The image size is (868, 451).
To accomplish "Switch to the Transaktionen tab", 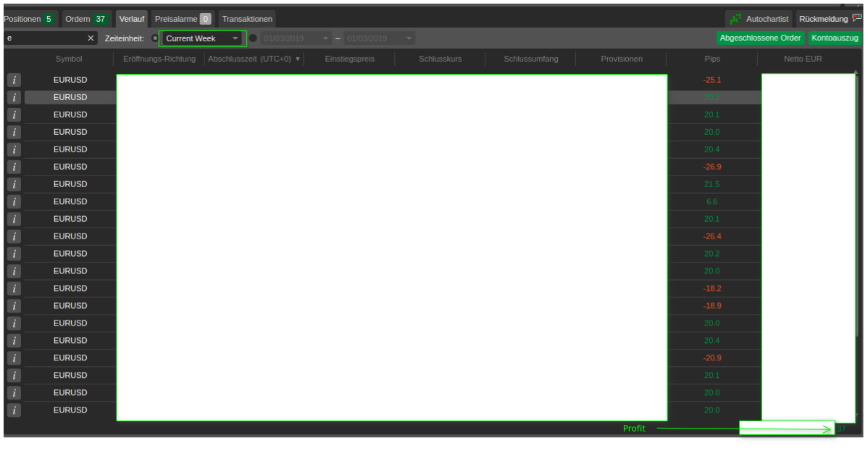I will pos(247,19).
